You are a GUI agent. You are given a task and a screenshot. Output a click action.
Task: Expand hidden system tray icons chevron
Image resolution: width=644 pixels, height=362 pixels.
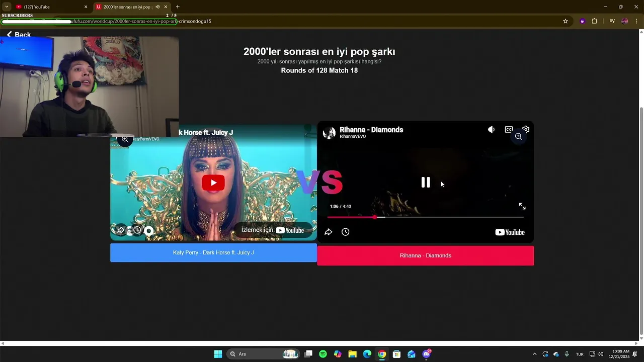pos(534,354)
